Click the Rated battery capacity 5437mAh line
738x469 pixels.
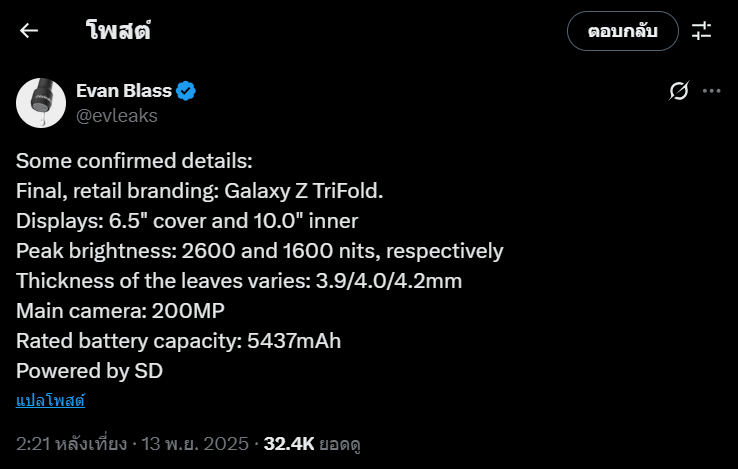tap(178, 341)
